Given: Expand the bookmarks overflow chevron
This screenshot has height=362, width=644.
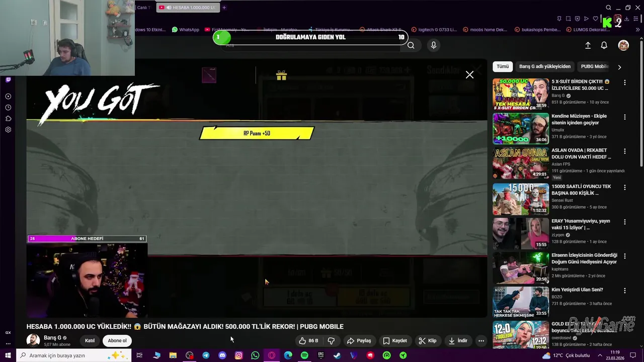Looking at the screenshot, I should pos(638,30).
